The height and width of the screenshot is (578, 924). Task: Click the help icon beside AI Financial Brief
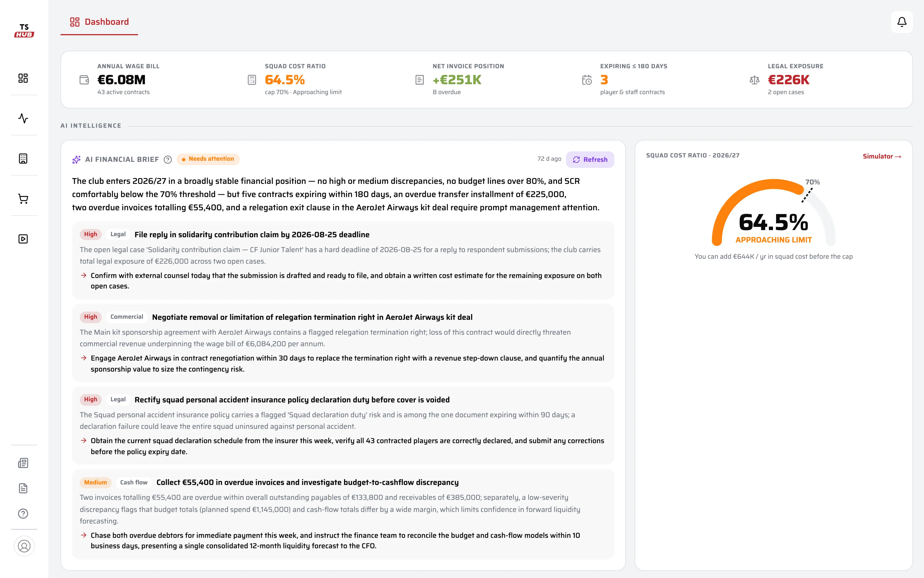click(x=168, y=159)
